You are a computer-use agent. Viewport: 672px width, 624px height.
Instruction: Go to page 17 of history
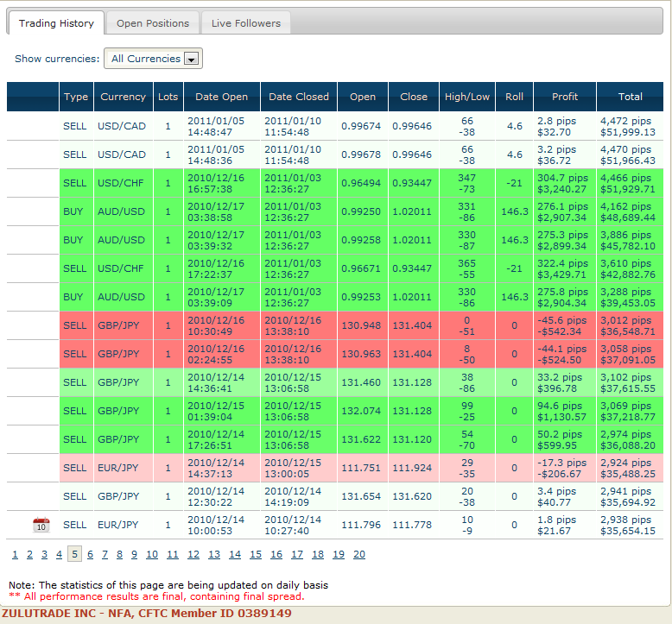point(297,554)
